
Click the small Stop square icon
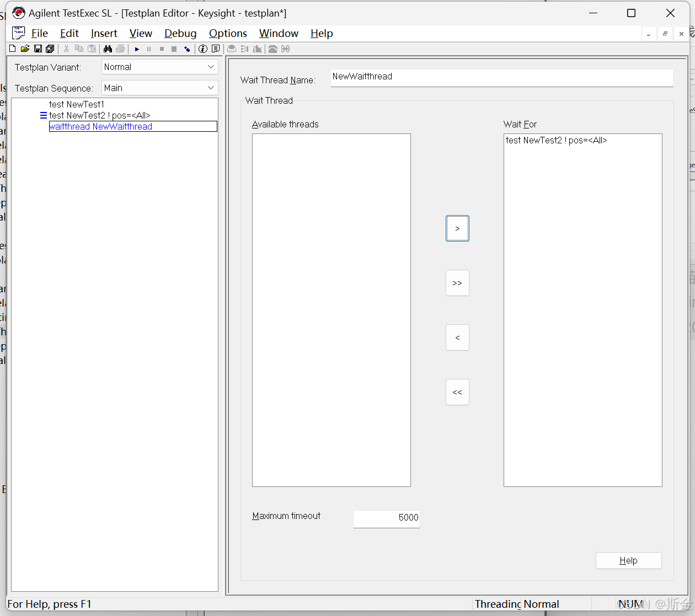(162, 49)
